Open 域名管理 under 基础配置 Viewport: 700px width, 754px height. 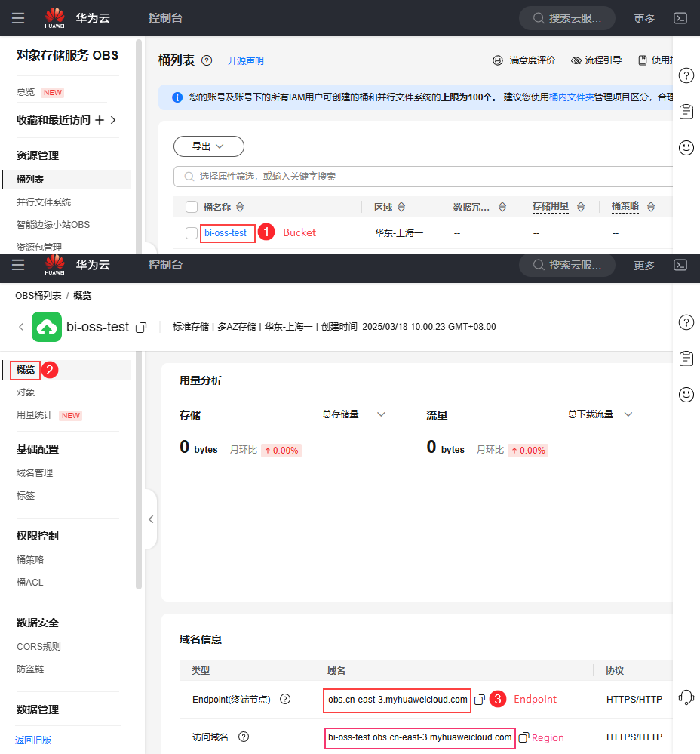point(35,472)
